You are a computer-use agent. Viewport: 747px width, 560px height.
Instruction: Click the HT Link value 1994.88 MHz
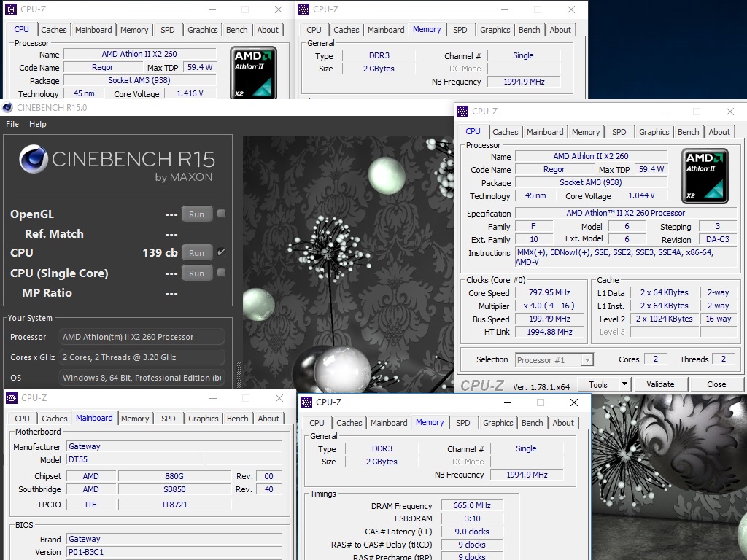click(x=549, y=332)
